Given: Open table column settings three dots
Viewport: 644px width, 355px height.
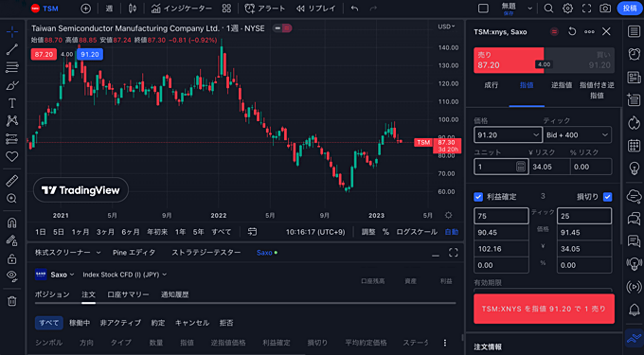Looking at the screenshot, I should point(445,343).
